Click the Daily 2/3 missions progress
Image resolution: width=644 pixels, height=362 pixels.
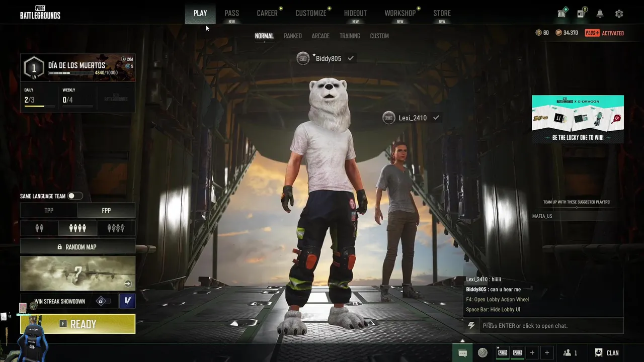pyautogui.click(x=39, y=99)
